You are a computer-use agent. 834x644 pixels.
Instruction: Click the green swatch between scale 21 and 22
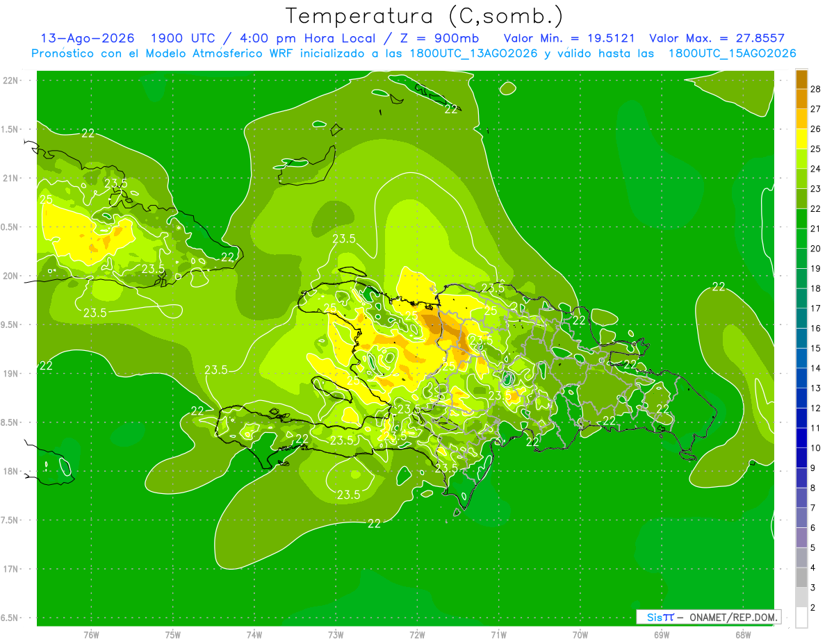tap(801, 218)
